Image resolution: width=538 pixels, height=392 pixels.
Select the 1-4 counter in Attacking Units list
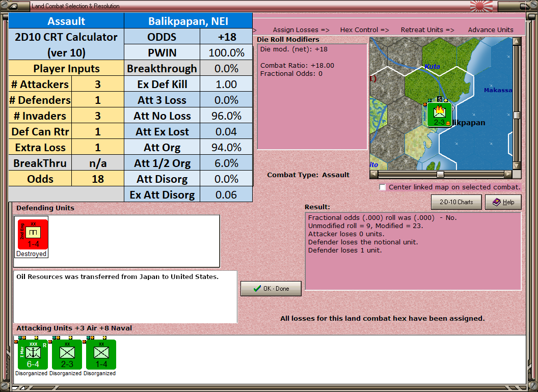pyautogui.click(x=101, y=355)
